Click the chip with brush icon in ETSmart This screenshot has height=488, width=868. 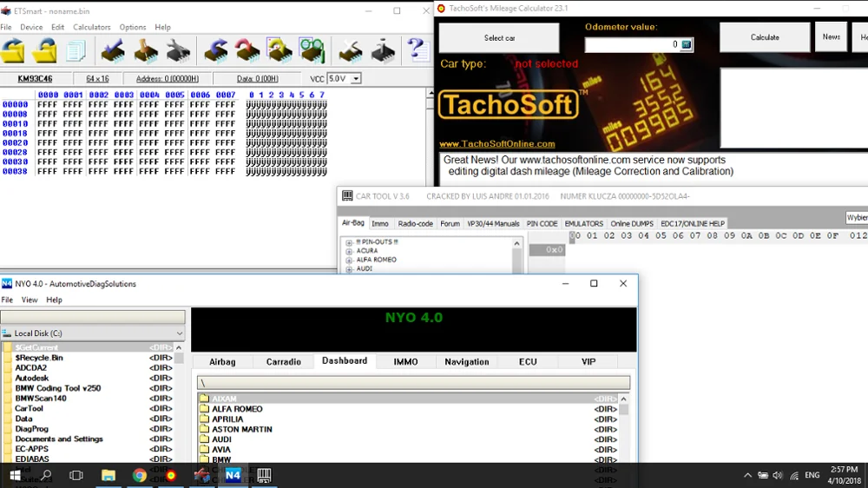(x=146, y=51)
